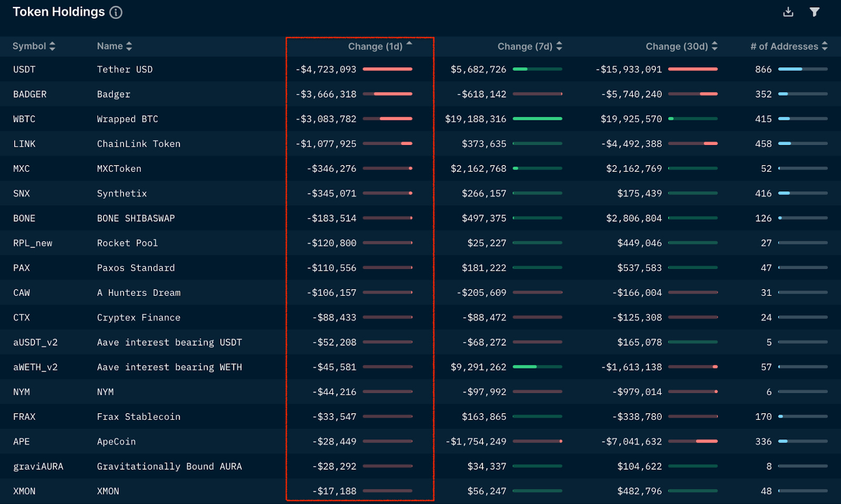This screenshot has width=841, height=504.
Task: Click the SNX symbol cell
Action: coord(22,193)
